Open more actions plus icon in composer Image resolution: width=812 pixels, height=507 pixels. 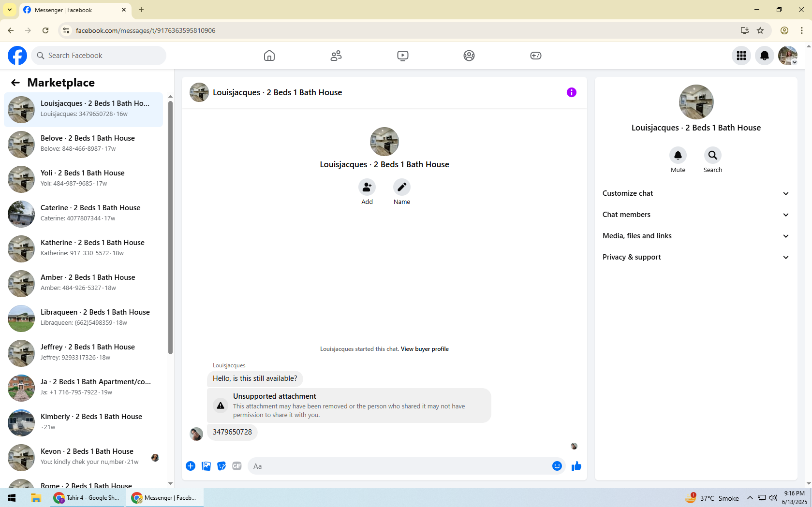coord(191,466)
